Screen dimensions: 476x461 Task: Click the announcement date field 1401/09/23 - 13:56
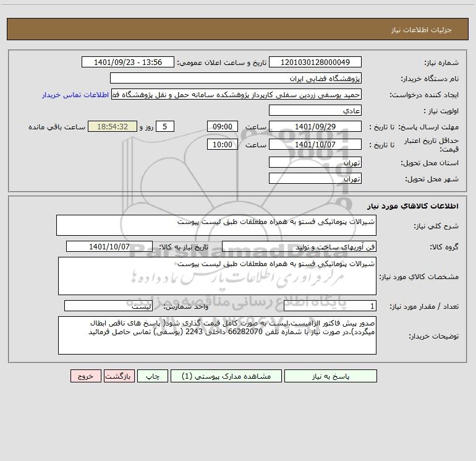coord(128,62)
